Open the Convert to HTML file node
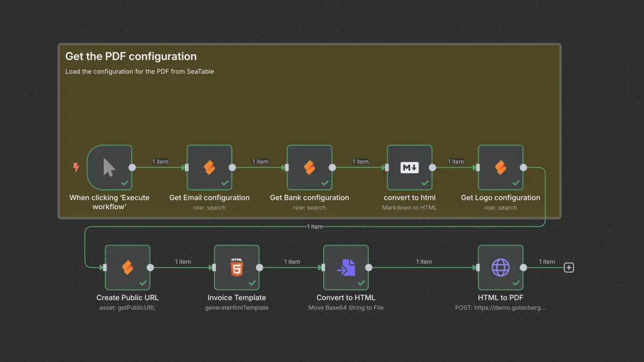This screenshot has height=362, width=644. pos(346,267)
